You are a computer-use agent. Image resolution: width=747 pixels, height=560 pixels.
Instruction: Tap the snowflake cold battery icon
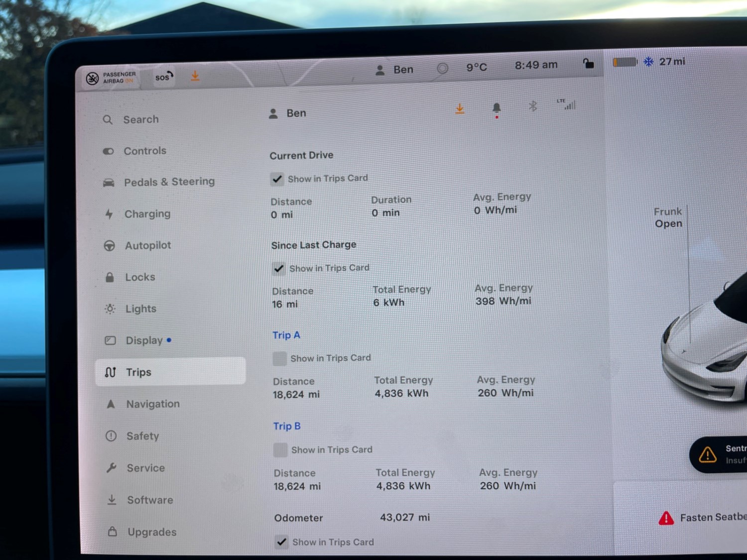(x=648, y=62)
